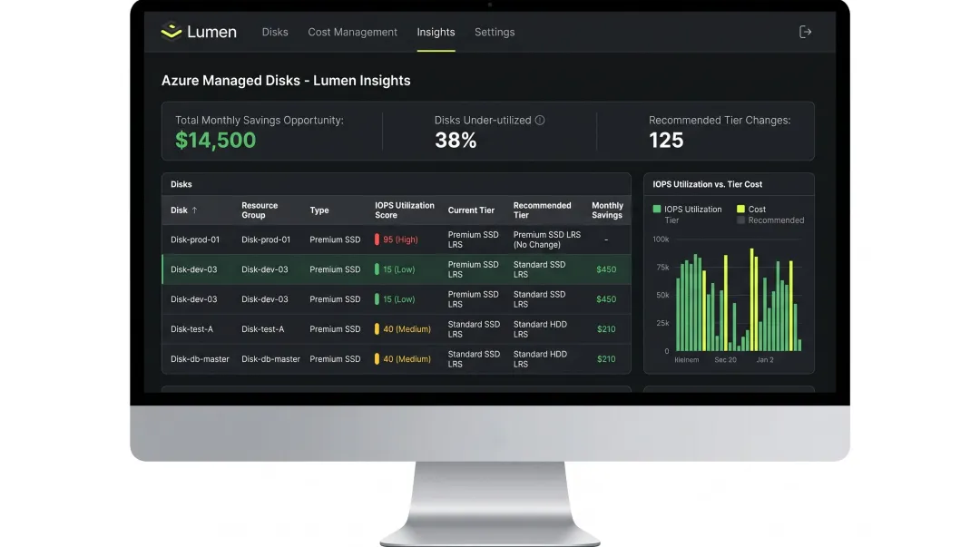Click $210 savings in Disk-db-master row
Viewport: 980px width, 547px height.
pyautogui.click(x=606, y=359)
